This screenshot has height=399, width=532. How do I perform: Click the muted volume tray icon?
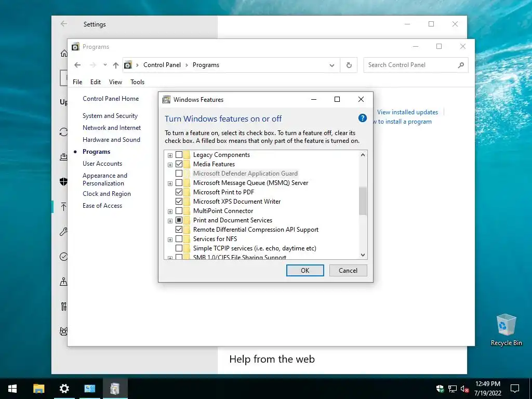[x=464, y=389]
